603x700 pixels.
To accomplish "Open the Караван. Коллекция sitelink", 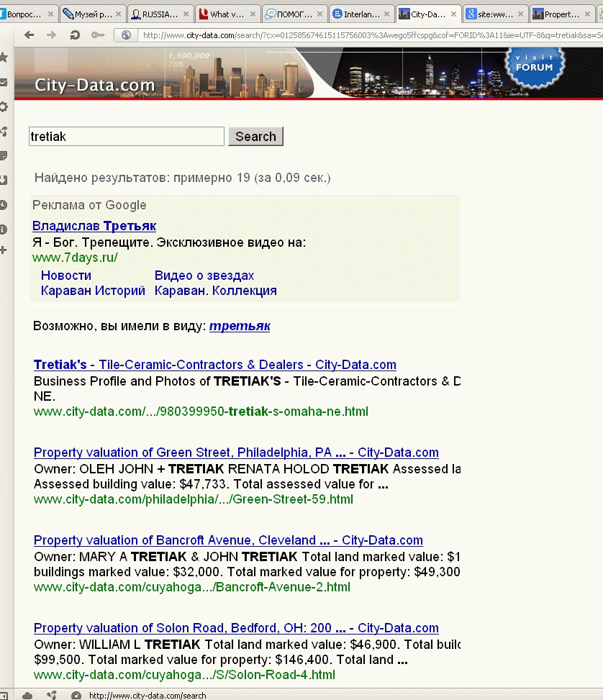I will pyautogui.click(x=216, y=291).
